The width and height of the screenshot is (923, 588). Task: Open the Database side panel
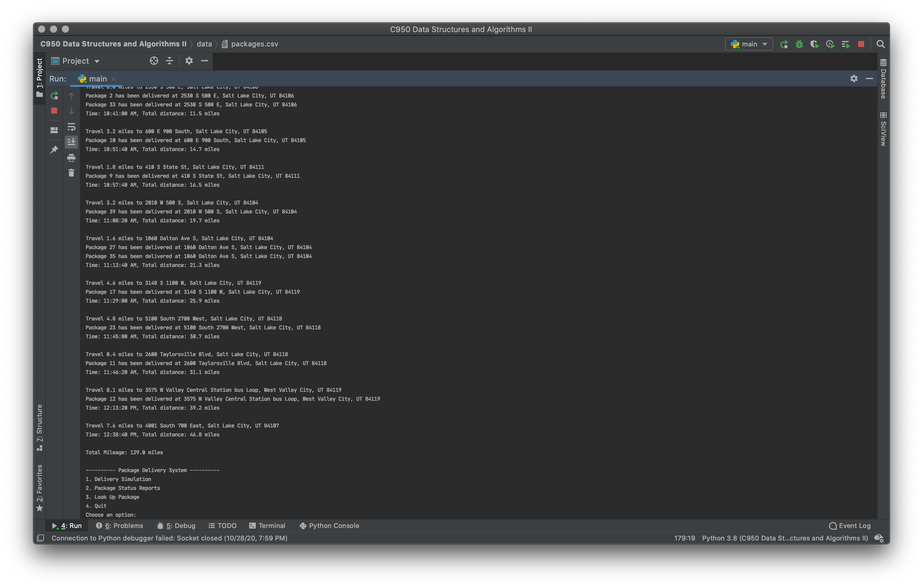883,78
